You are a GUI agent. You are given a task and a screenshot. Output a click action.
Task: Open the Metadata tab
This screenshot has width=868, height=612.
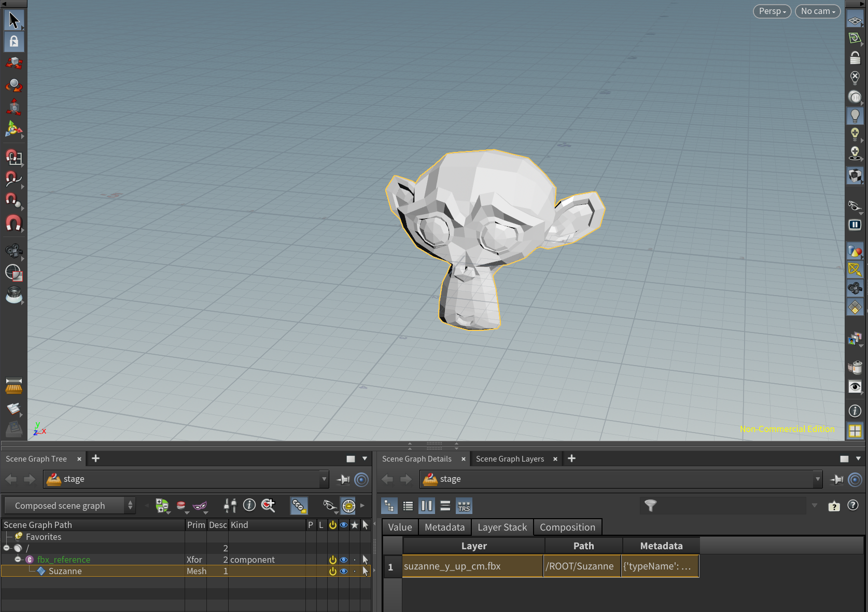click(445, 527)
